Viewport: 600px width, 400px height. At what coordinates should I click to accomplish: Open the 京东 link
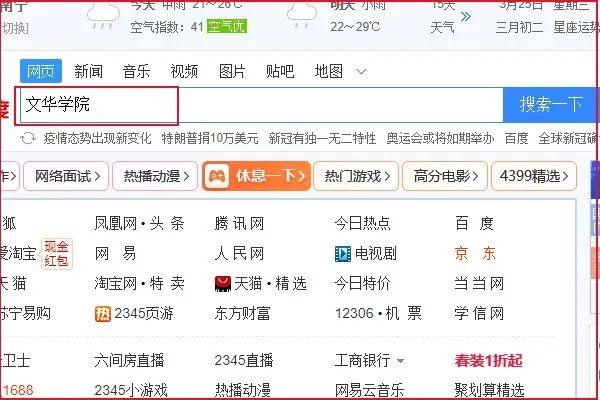(x=475, y=253)
